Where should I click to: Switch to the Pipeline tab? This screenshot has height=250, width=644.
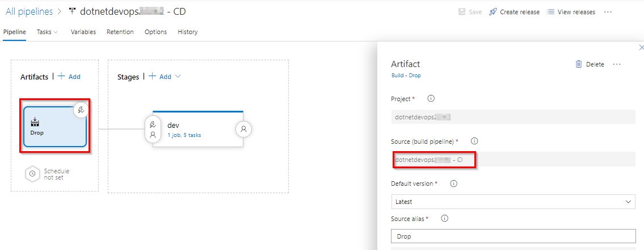pos(14,32)
